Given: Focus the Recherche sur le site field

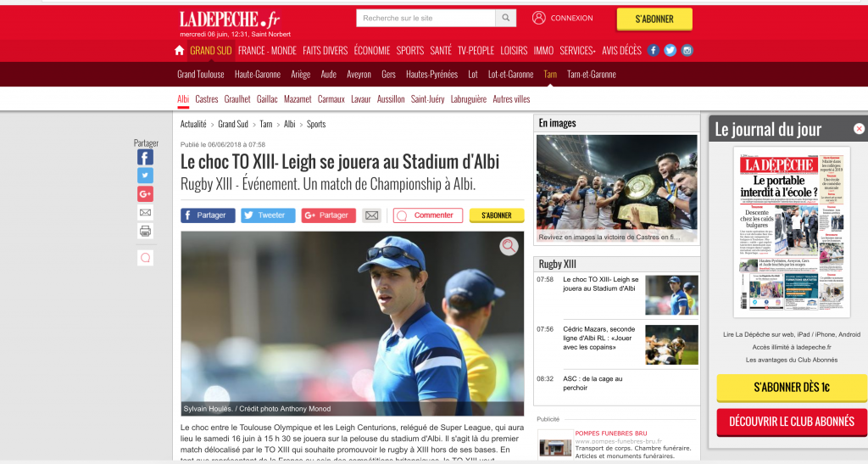Looking at the screenshot, I should click(x=426, y=18).
